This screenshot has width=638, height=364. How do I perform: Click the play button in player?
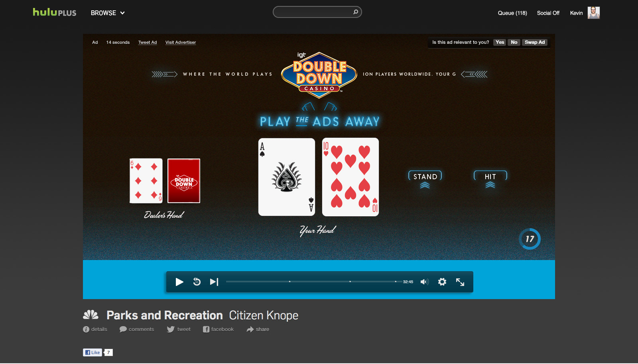coord(179,282)
